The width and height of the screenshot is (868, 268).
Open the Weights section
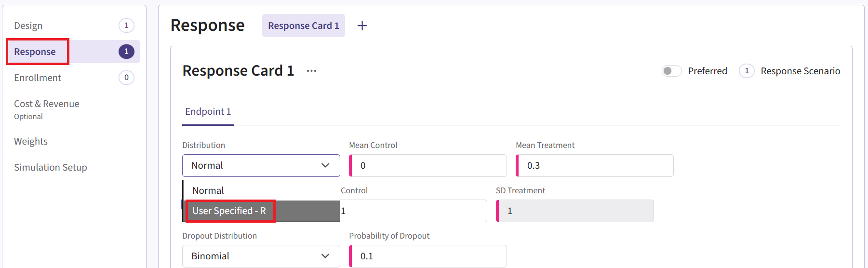pos(31,141)
